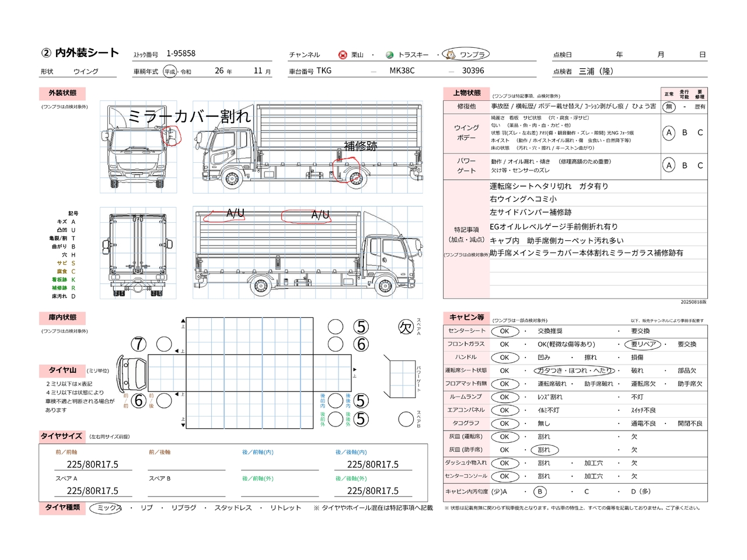The image size is (747, 560).
Task: Click the 栗山 channel logo icon
Action: (x=343, y=55)
